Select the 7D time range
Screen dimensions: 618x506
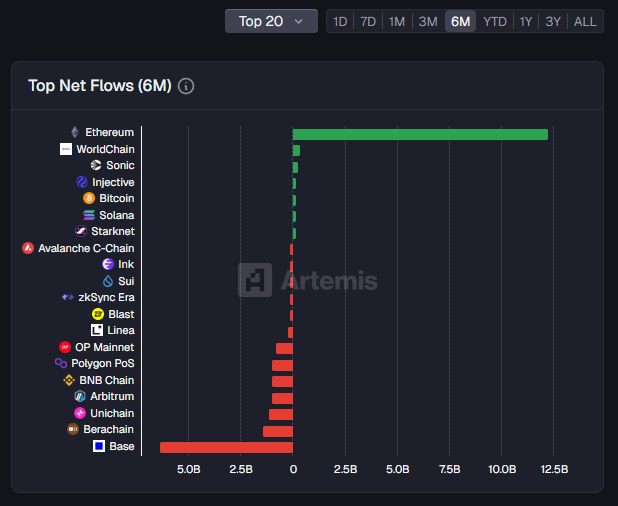tap(368, 21)
